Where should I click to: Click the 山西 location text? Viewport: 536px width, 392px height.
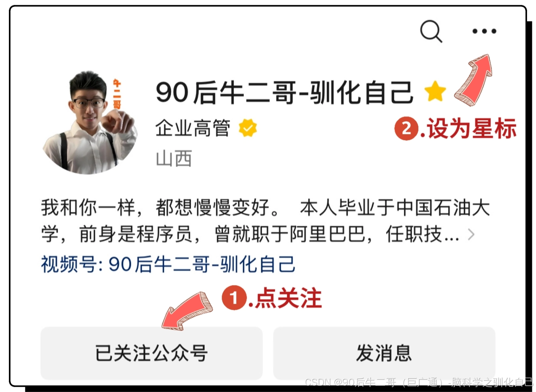point(174,159)
